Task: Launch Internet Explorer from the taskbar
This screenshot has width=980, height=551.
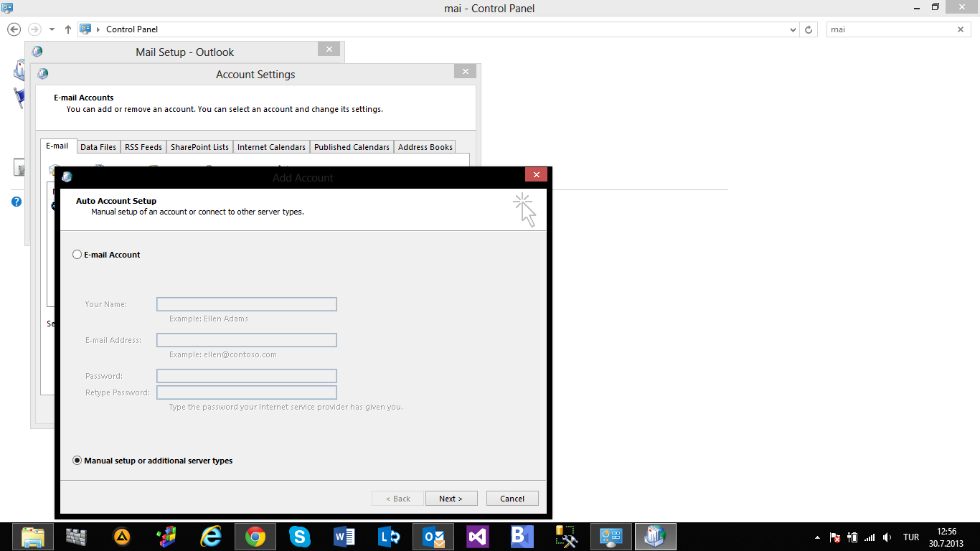Action: [x=211, y=537]
